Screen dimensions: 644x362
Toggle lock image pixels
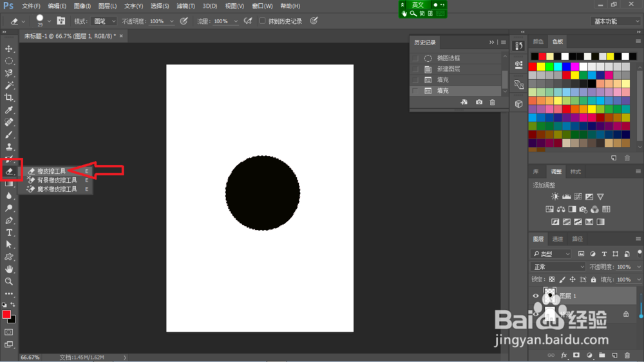562,280
